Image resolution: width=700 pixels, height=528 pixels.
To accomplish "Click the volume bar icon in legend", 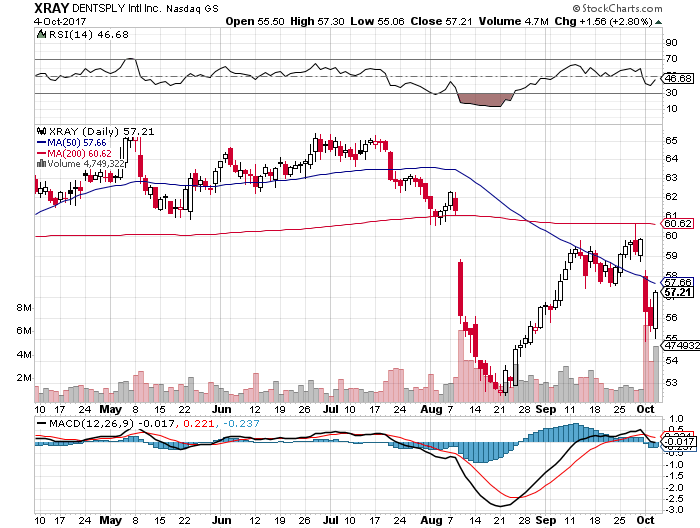I will (x=40, y=164).
